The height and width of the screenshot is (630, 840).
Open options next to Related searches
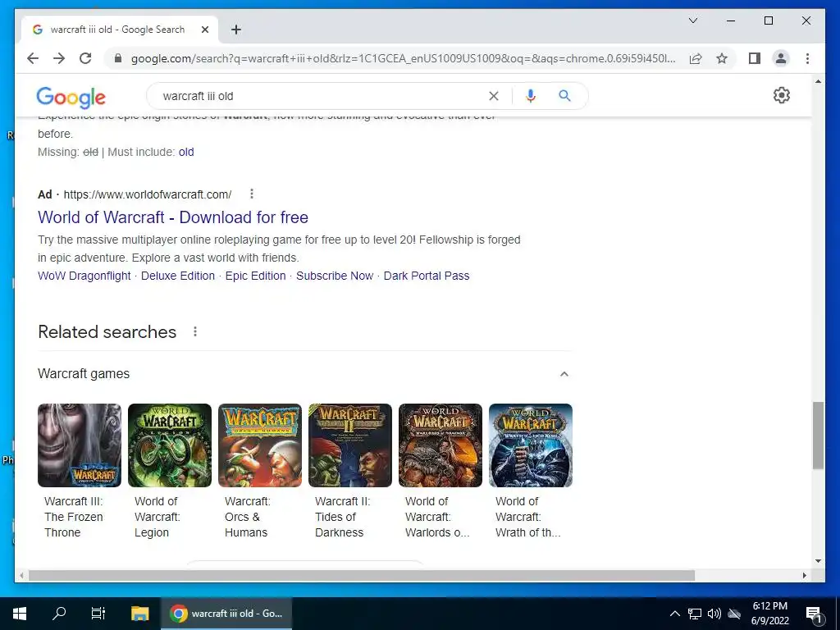coord(195,331)
